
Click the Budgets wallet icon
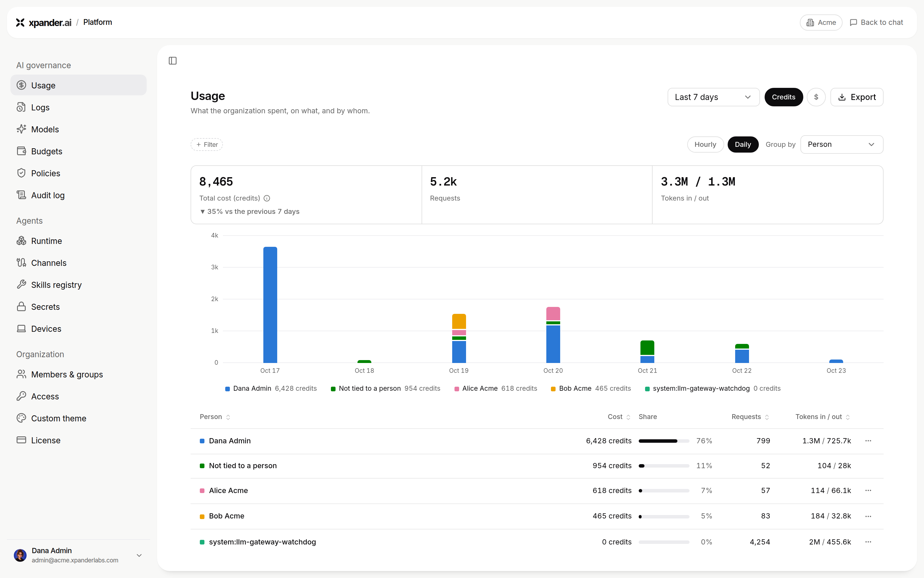21,151
